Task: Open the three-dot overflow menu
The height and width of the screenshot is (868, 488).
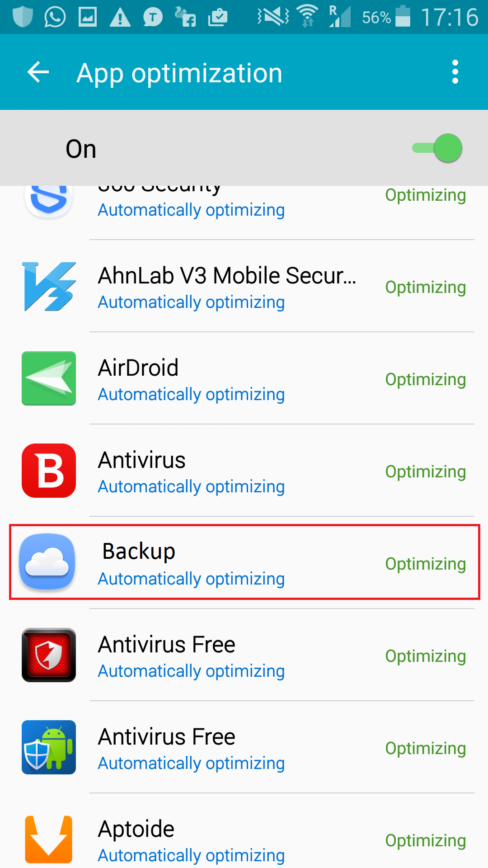Action: coord(455,72)
